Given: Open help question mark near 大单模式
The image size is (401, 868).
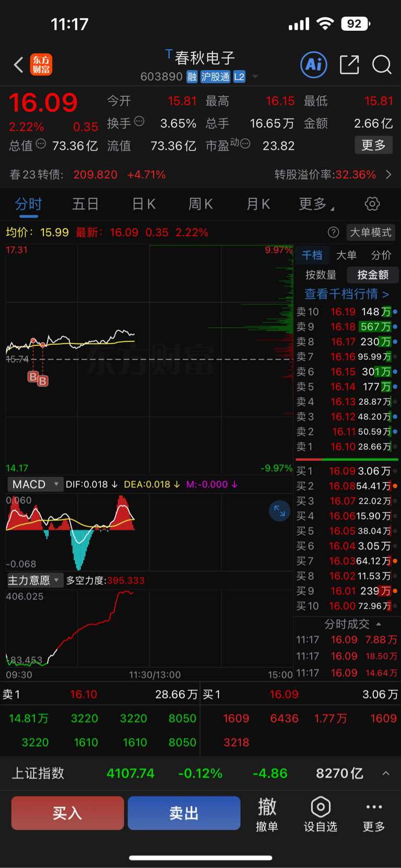Looking at the screenshot, I should point(333,232).
